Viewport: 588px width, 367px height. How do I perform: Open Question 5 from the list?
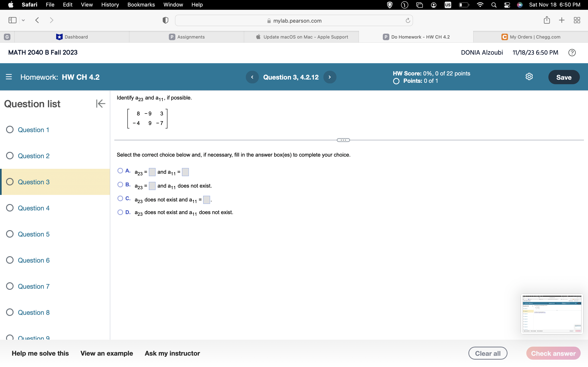click(x=33, y=234)
